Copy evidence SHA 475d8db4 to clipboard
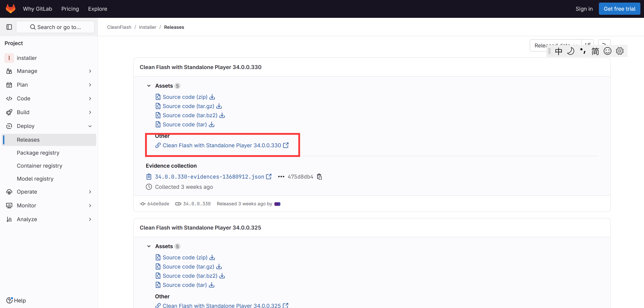 (x=319, y=177)
